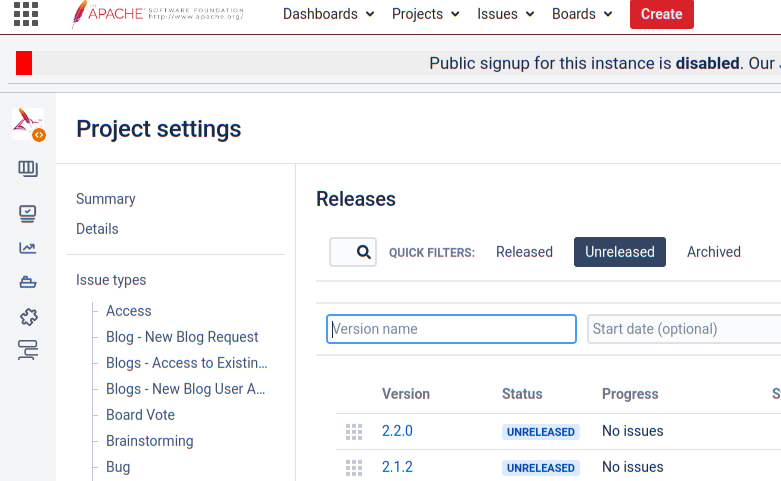The image size is (781, 481).
Task: Expand the Issues menu
Action: [506, 14]
